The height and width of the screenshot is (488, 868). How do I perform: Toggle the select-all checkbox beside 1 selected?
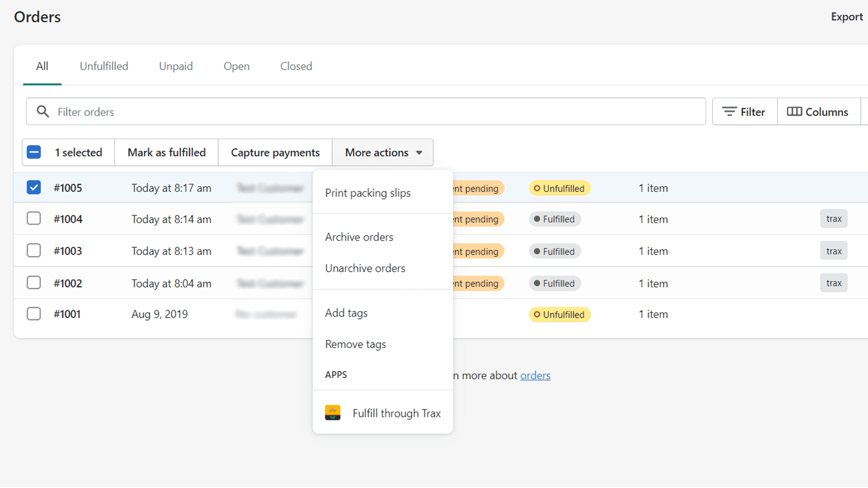pos(34,152)
